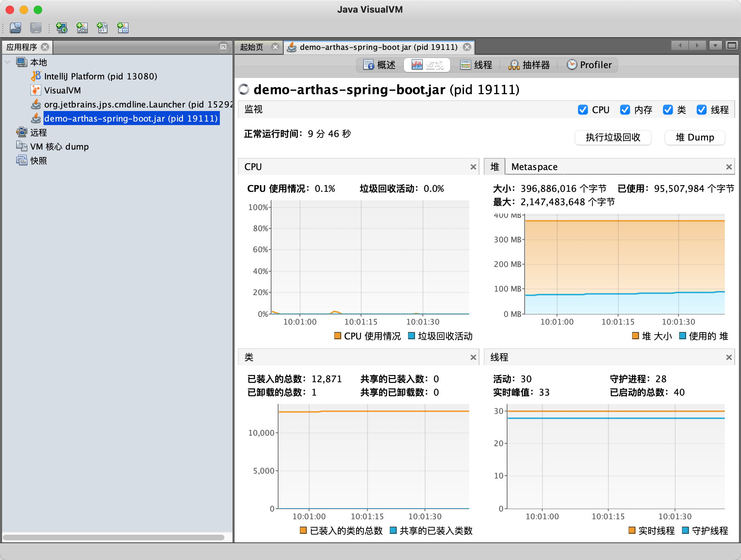Click the last Add Snapshot toolbar icon
This screenshot has height=560, width=741.
[x=123, y=28]
